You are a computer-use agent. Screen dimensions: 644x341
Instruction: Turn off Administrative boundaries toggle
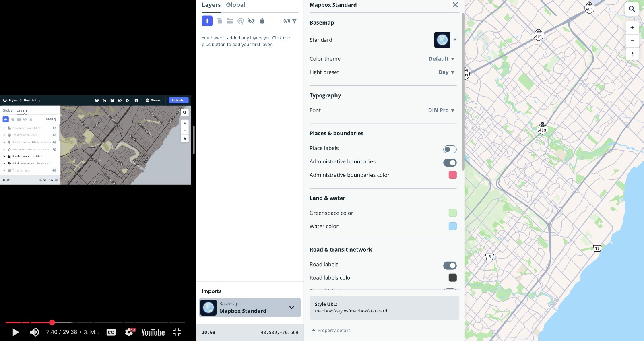coord(450,163)
